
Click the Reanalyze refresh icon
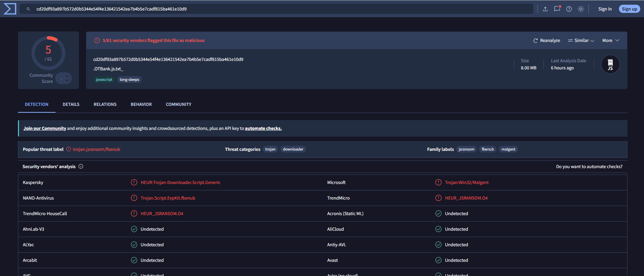(535, 41)
